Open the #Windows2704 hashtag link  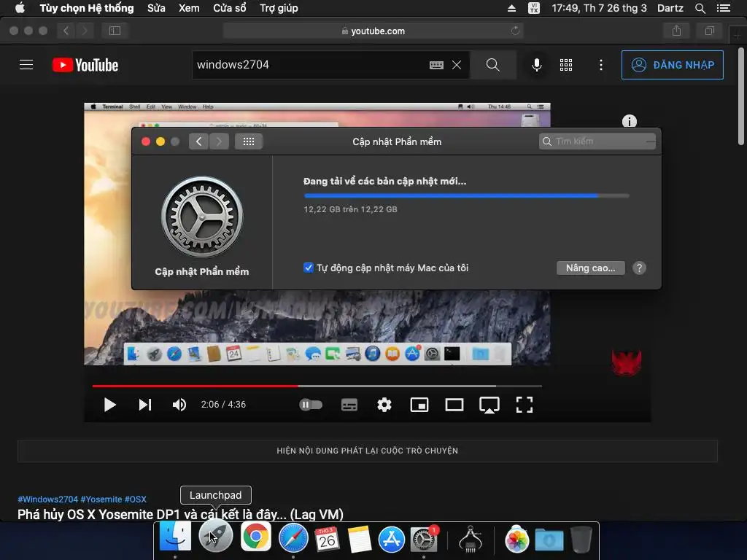47,499
